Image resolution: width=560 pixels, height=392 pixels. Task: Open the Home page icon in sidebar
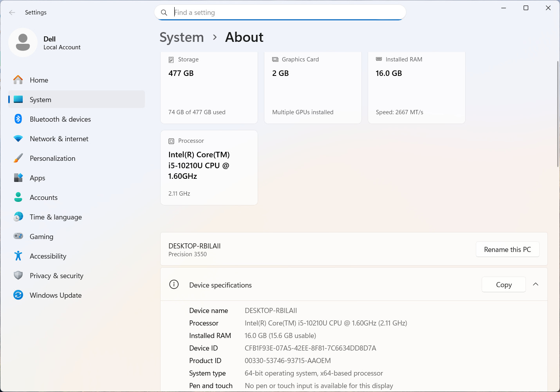(x=18, y=80)
